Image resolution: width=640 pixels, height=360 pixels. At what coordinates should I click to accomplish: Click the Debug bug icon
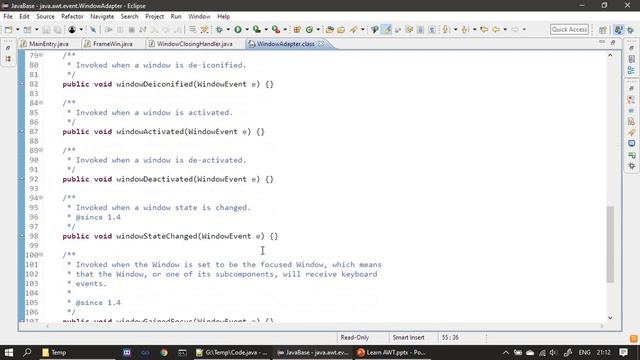click(x=219, y=29)
